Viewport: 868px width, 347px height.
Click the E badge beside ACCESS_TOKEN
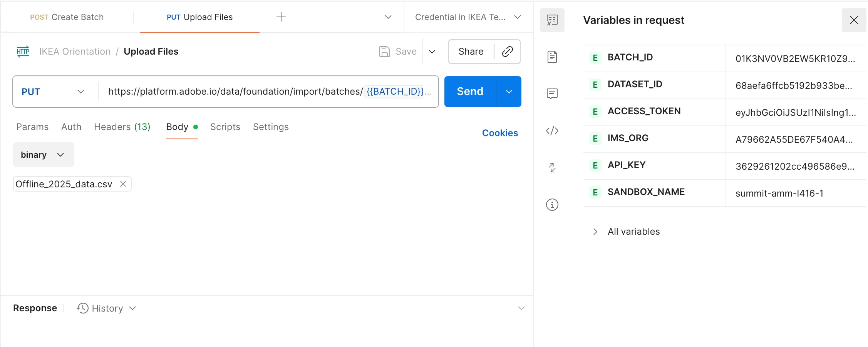coord(595,112)
